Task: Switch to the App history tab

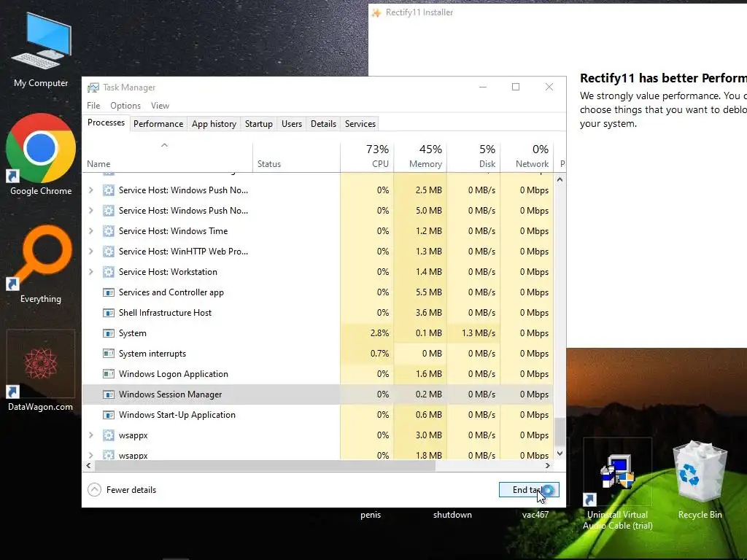Action: 214,124
